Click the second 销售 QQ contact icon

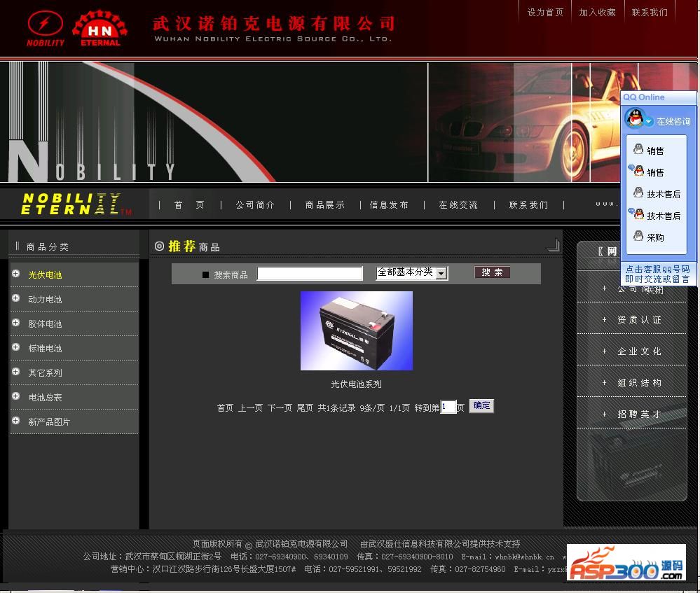(638, 172)
